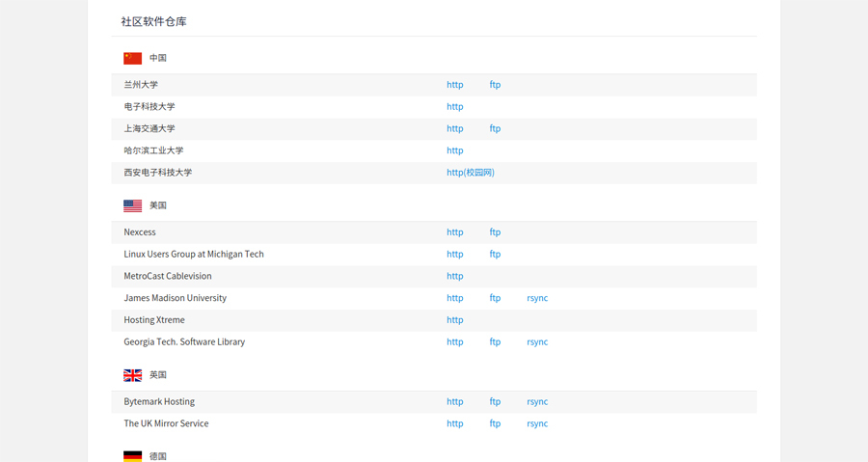The width and height of the screenshot is (868, 462).
Task: Click the United States flag icon
Action: coord(132,205)
